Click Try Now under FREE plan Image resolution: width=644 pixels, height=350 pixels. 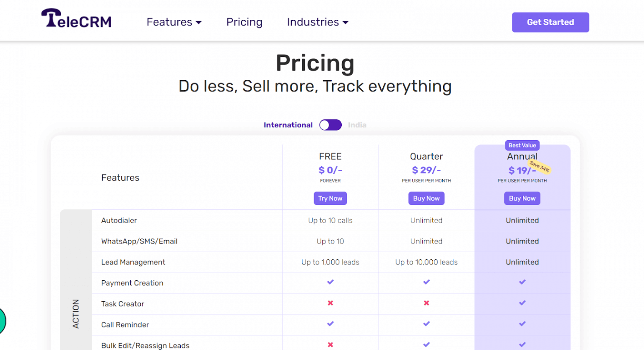point(330,199)
